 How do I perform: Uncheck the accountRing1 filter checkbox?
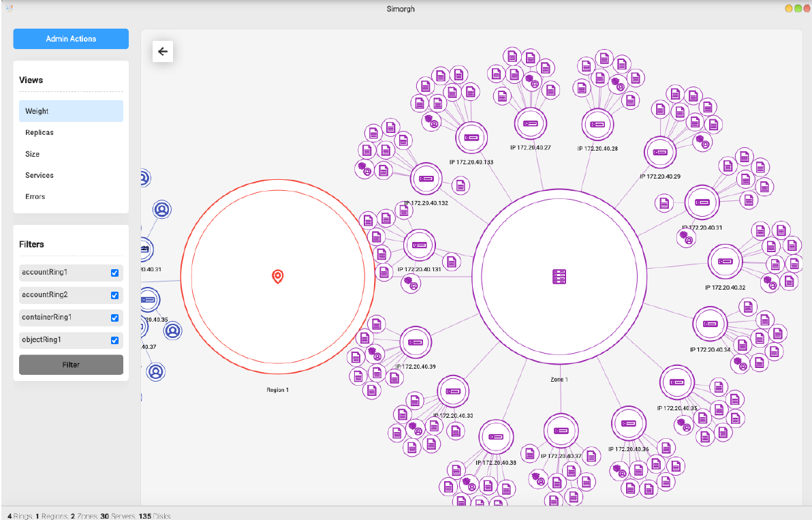click(x=114, y=273)
